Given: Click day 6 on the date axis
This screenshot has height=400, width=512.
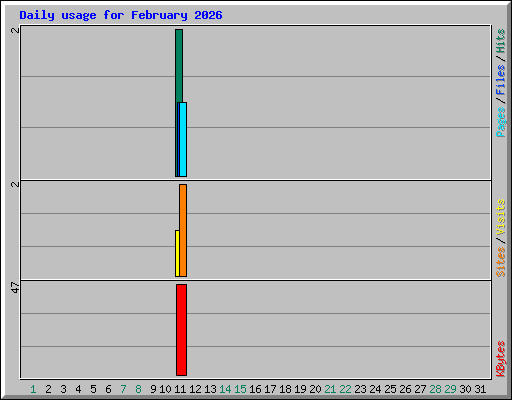Looking at the screenshot, I should click(108, 389).
